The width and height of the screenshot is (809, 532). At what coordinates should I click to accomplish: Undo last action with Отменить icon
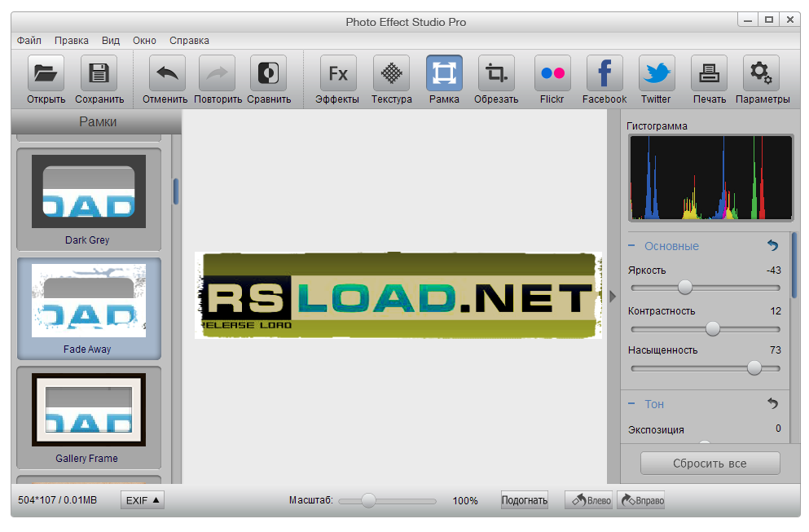pyautogui.click(x=167, y=73)
